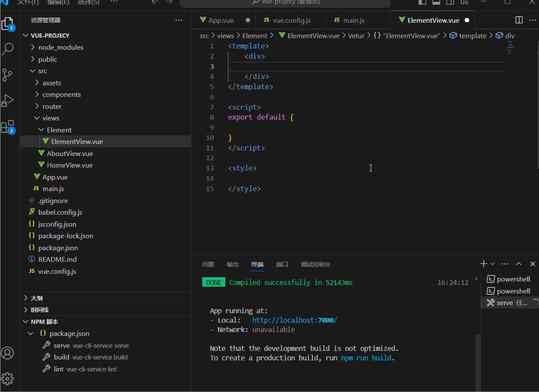
Task: Switch to the vue.config.js editor tab
Action: click(290, 20)
